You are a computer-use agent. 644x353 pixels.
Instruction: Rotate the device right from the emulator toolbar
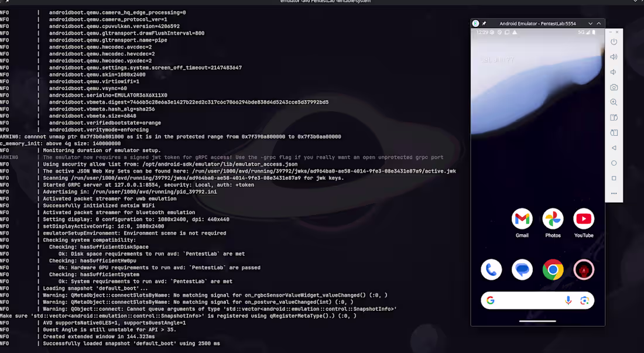(614, 132)
